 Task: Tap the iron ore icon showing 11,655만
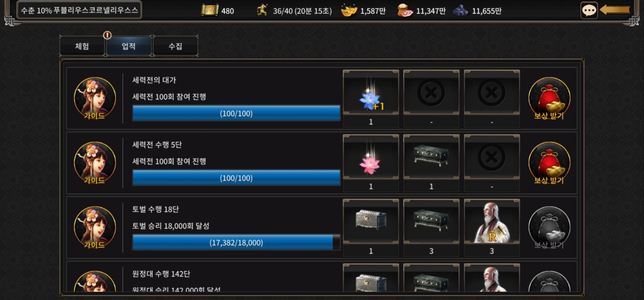460,10
